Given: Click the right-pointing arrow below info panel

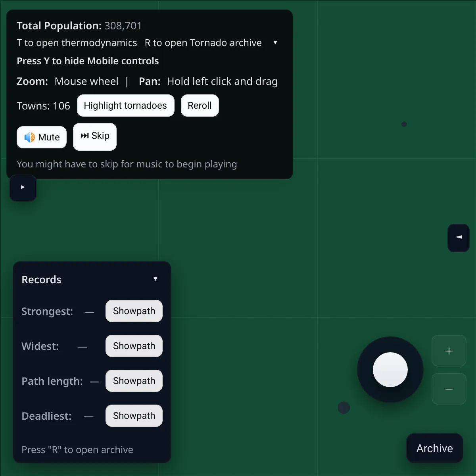Looking at the screenshot, I should pos(23,187).
